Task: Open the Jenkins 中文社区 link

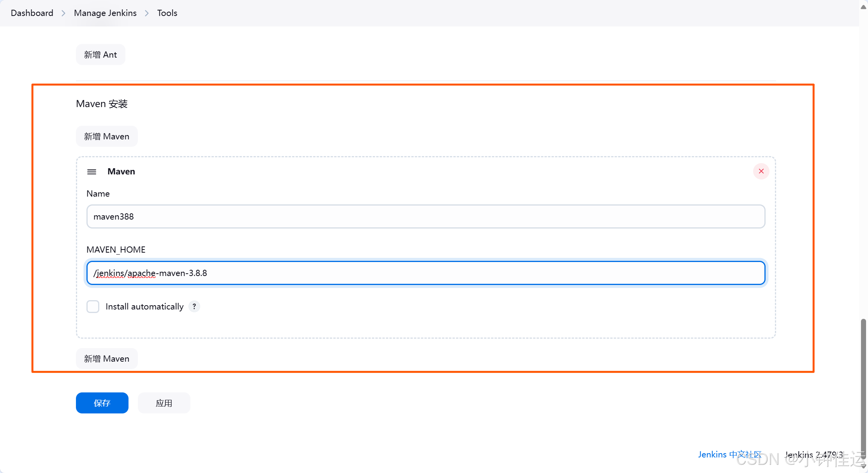Action: 730,454
